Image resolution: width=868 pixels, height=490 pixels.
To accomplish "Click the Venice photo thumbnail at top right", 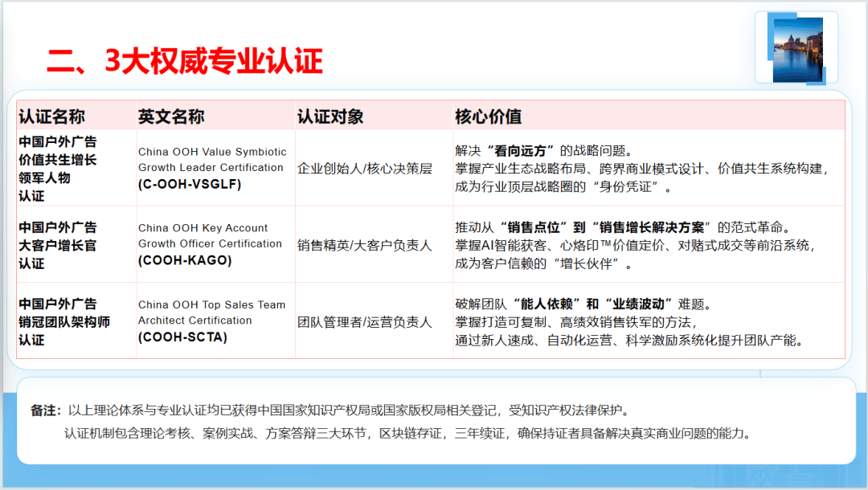I will (x=797, y=50).
